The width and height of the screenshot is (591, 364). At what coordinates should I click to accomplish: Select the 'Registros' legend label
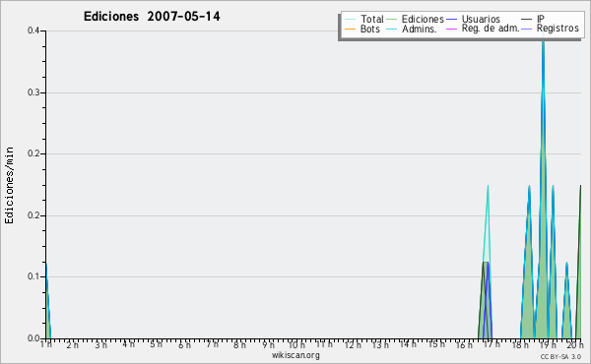(x=558, y=29)
